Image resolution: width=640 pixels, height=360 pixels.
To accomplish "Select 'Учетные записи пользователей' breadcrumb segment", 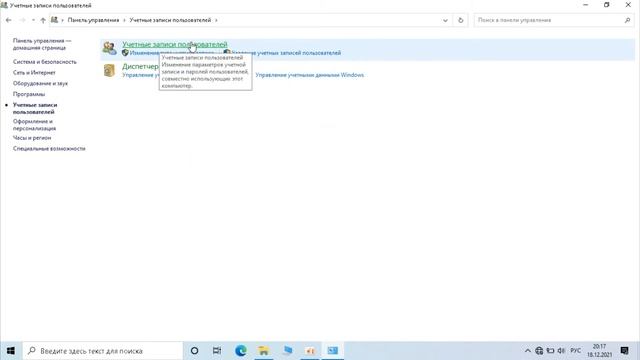I will point(170,20).
